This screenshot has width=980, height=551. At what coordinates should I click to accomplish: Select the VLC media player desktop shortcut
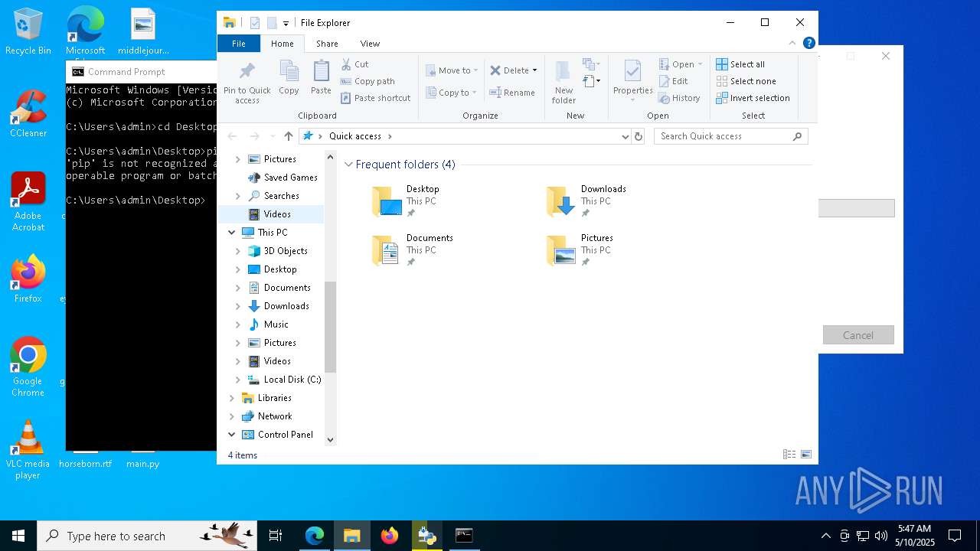(x=28, y=450)
